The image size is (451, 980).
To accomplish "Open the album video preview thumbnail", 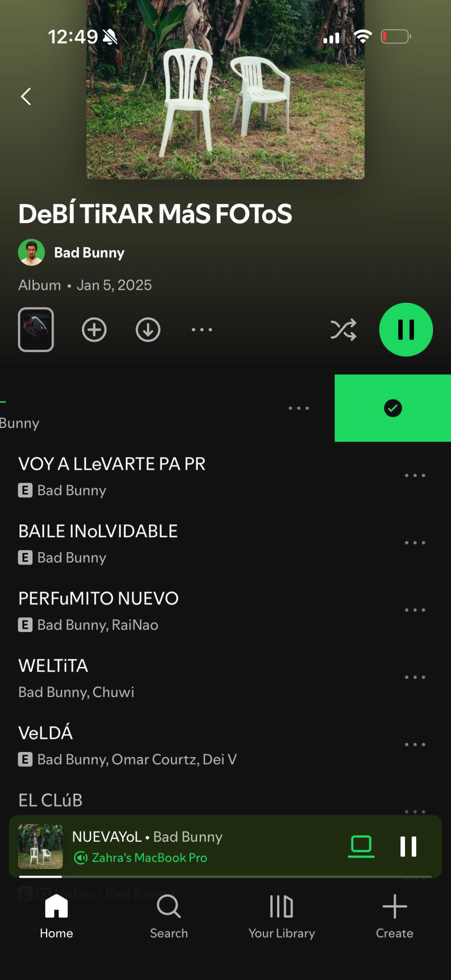I will point(36,330).
